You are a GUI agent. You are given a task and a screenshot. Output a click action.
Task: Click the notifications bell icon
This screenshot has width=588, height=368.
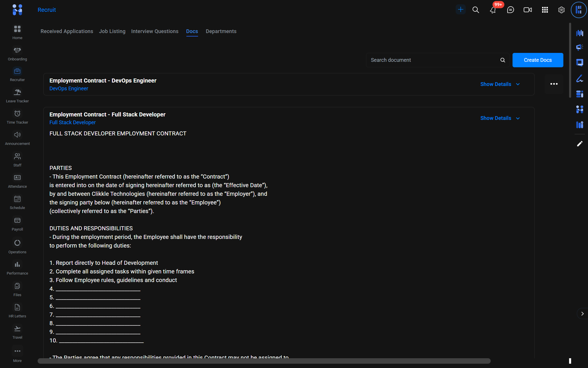tap(493, 10)
